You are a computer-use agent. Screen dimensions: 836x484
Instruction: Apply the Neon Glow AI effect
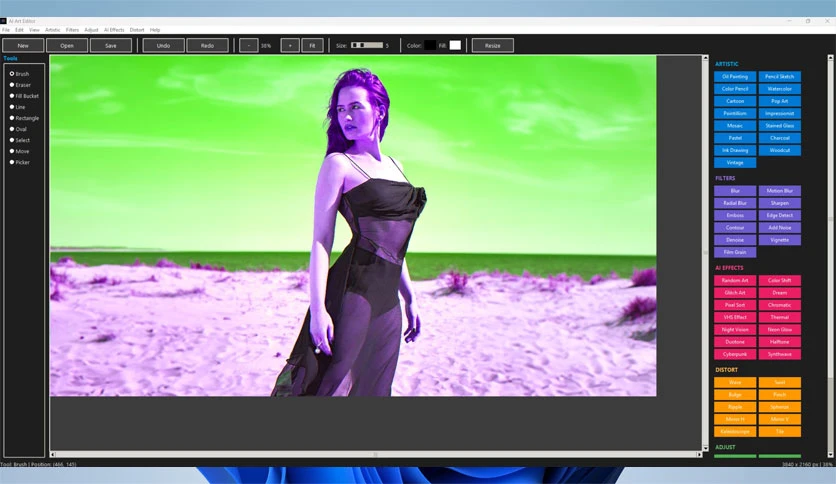coord(779,329)
